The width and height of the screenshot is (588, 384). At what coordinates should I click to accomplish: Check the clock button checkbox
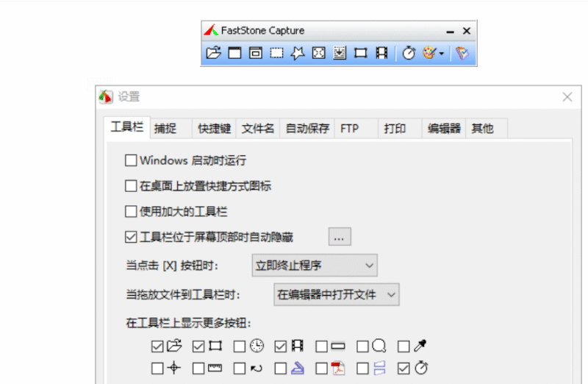click(x=240, y=346)
